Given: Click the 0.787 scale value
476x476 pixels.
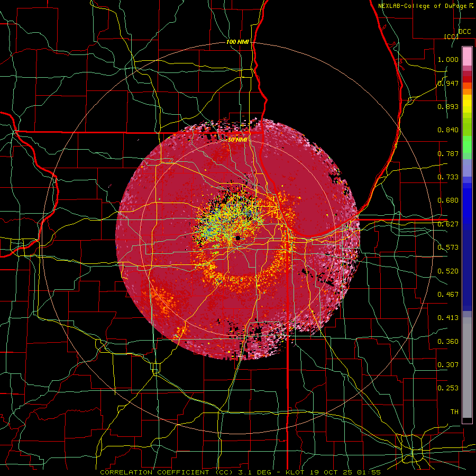Looking at the screenshot, I should point(448,153).
